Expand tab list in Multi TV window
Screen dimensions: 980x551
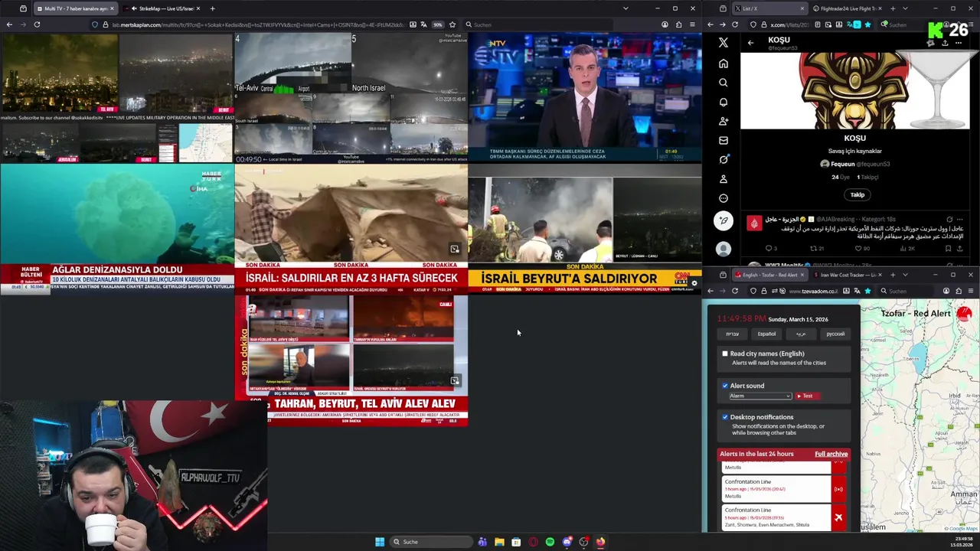(626, 8)
